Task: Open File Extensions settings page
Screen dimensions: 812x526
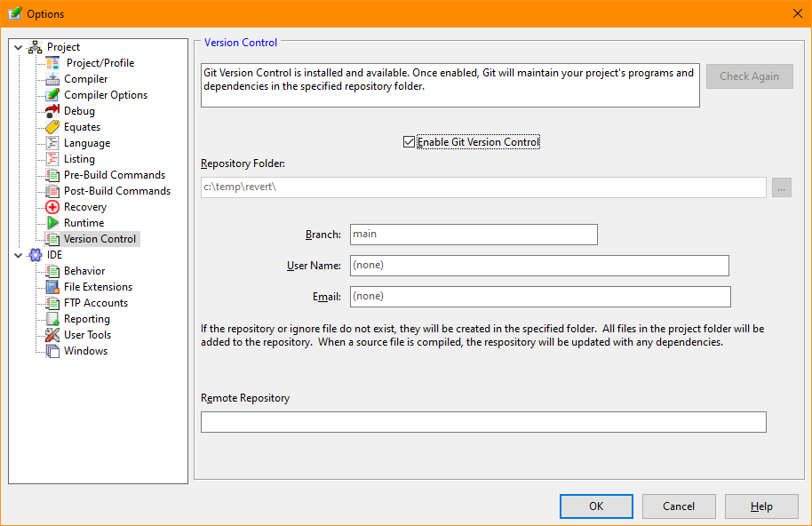Action: click(98, 287)
